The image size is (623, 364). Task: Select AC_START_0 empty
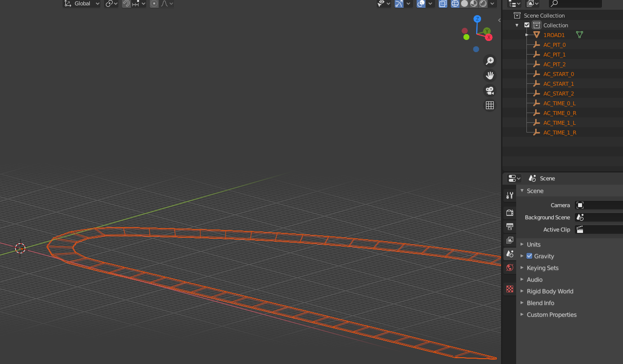tap(559, 74)
